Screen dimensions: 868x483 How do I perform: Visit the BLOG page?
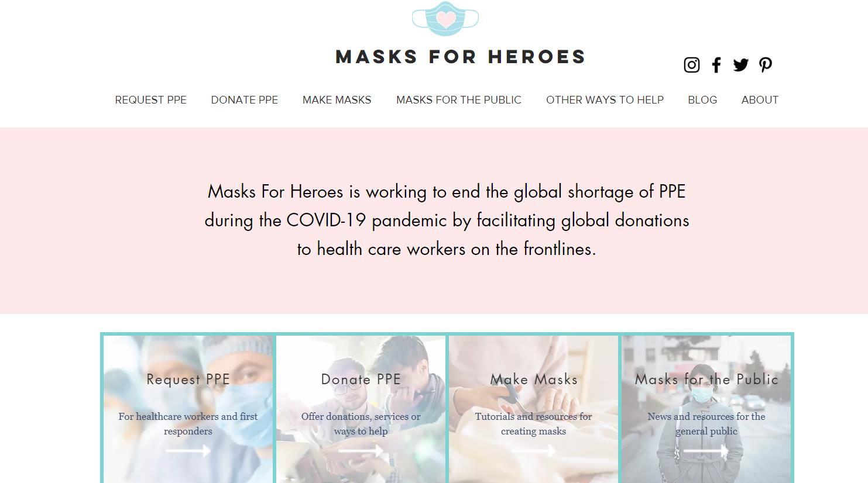click(702, 100)
